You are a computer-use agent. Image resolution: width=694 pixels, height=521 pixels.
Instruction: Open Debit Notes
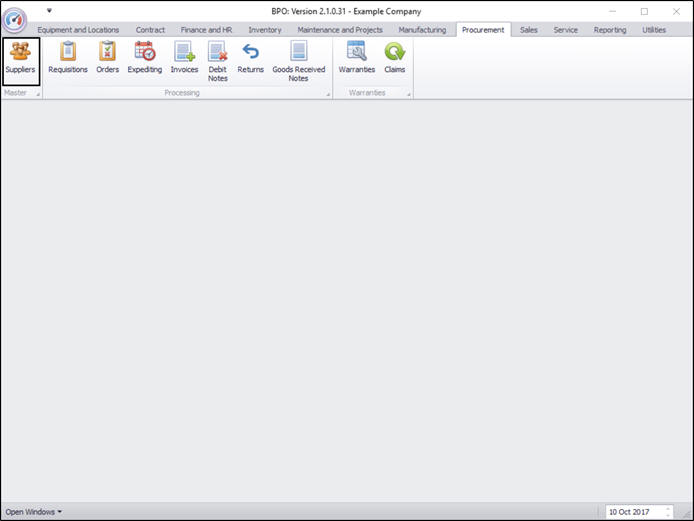tap(218, 62)
